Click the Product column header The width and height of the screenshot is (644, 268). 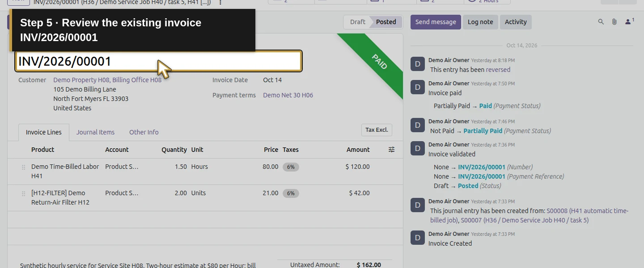43,150
